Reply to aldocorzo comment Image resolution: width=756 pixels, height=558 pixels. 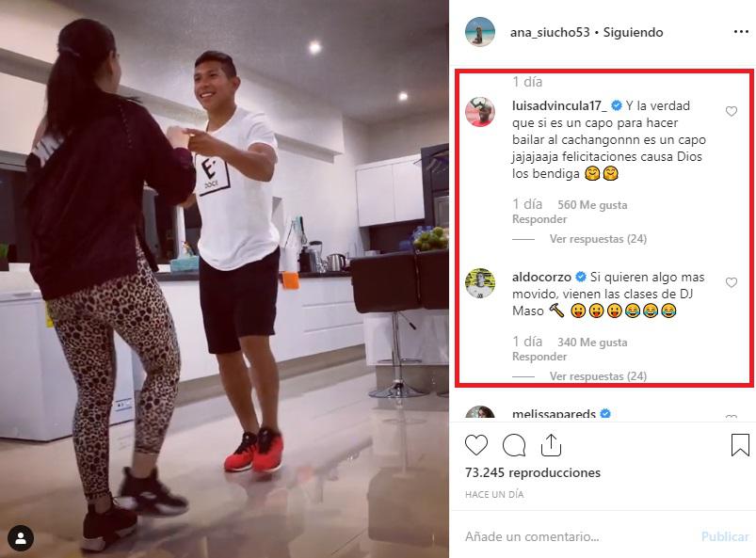pyautogui.click(x=539, y=357)
